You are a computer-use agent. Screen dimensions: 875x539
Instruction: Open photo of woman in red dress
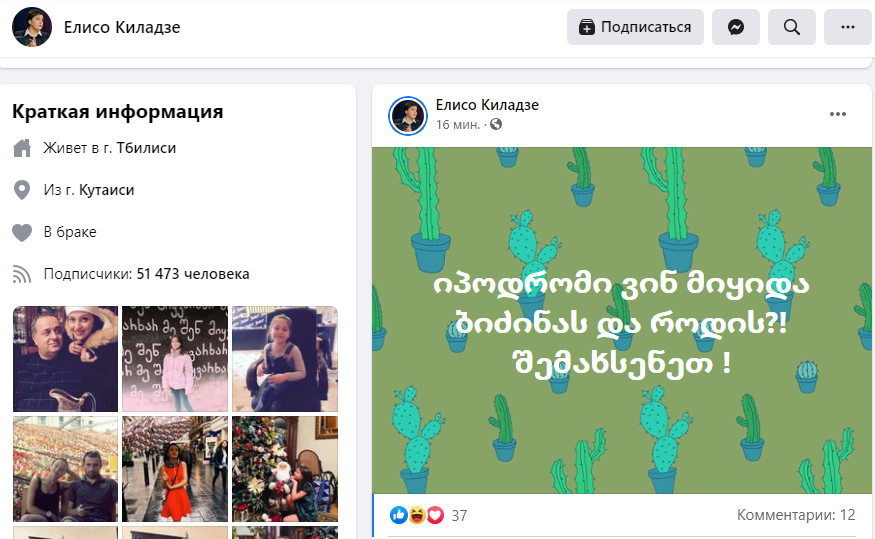point(175,469)
